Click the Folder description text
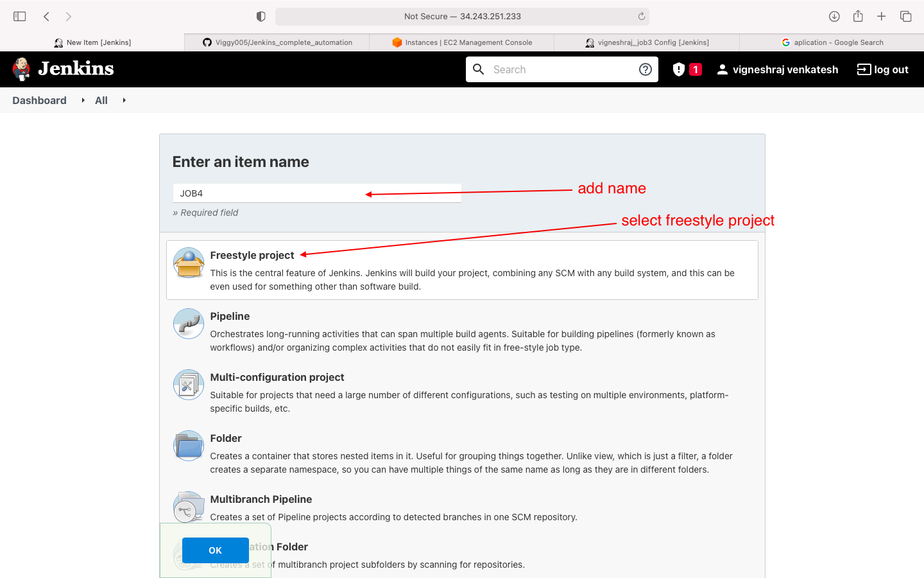The height and width of the screenshot is (578, 924). tap(472, 463)
